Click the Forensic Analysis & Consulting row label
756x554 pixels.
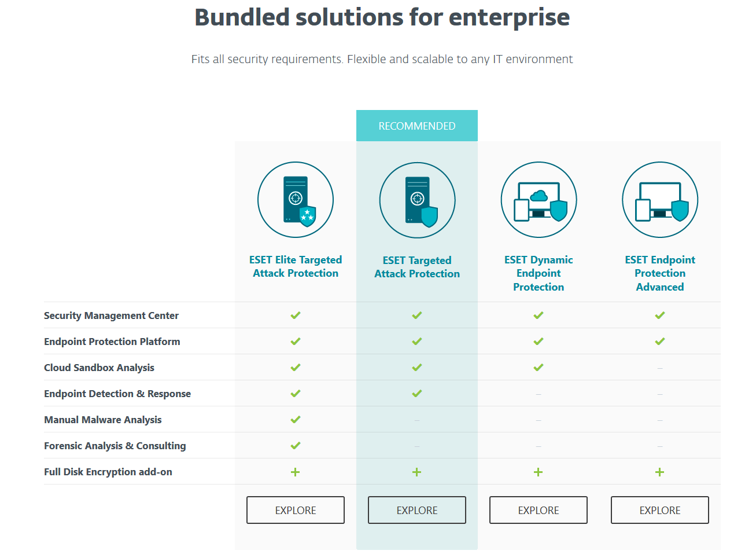115,446
